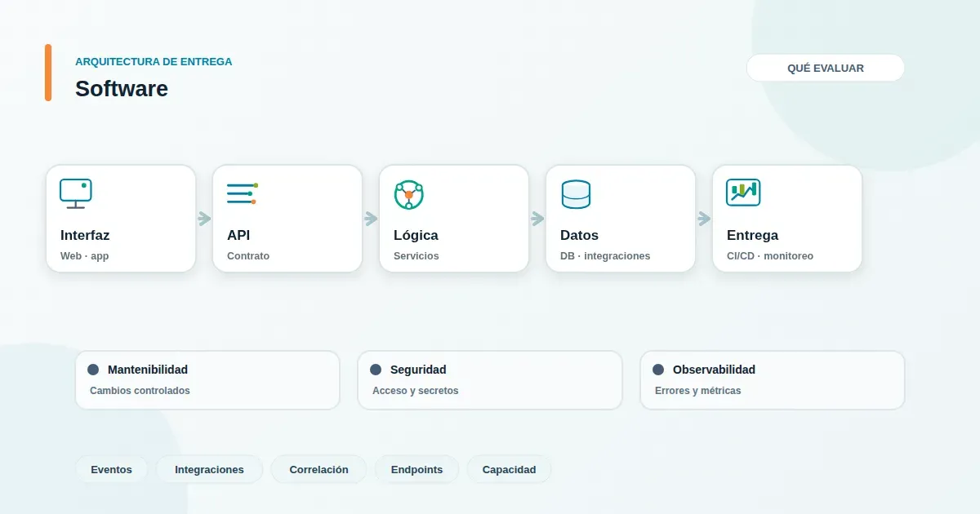This screenshot has height=514, width=980.
Task: Select the Capacidad chip
Action: [x=509, y=469]
